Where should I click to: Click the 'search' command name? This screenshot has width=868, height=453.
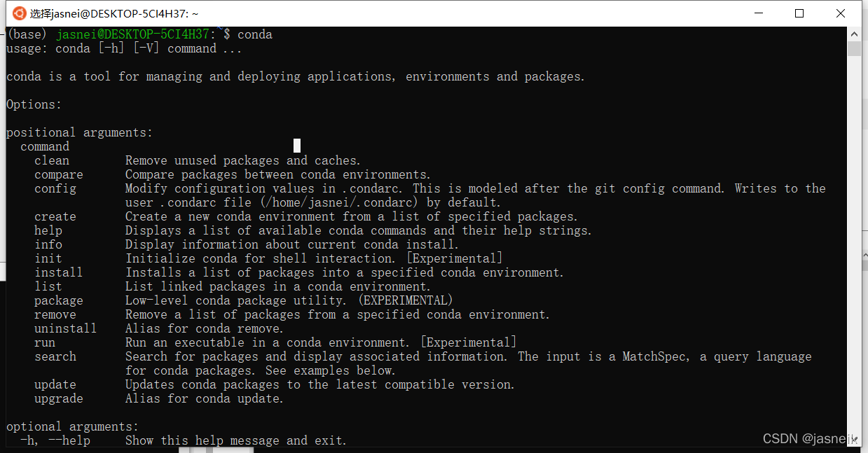pyautogui.click(x=55, y=356)
